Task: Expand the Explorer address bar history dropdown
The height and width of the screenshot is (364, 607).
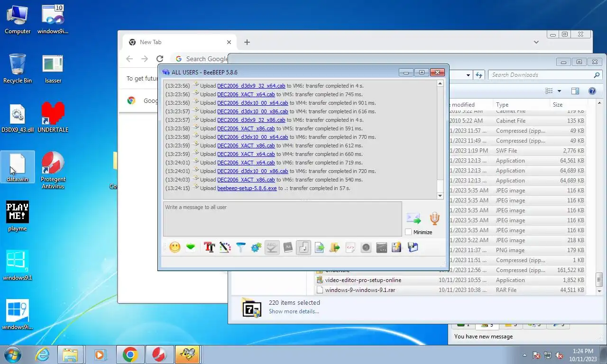Action: click(x=468, y=75)
